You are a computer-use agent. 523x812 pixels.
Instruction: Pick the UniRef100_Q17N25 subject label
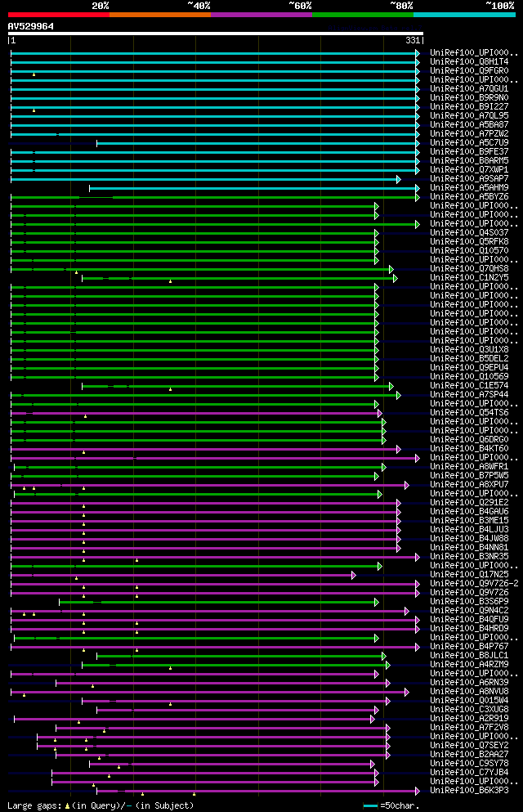(469, 574)
